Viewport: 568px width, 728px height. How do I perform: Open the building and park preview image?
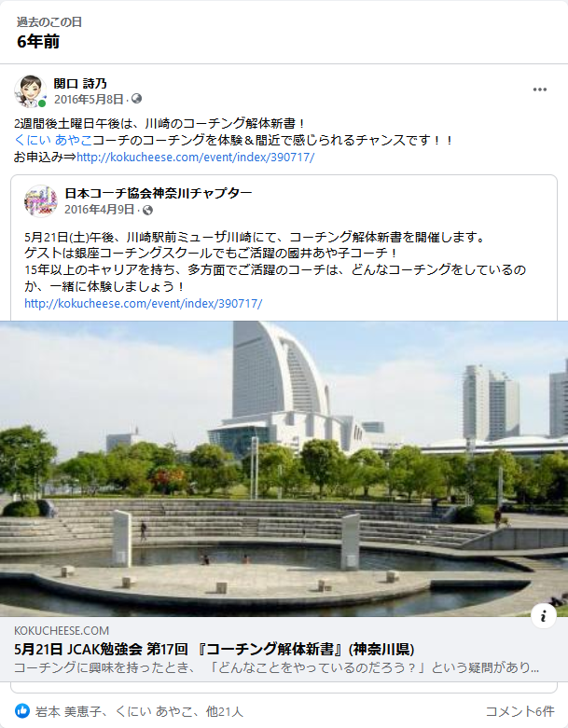tap(284, 469)
